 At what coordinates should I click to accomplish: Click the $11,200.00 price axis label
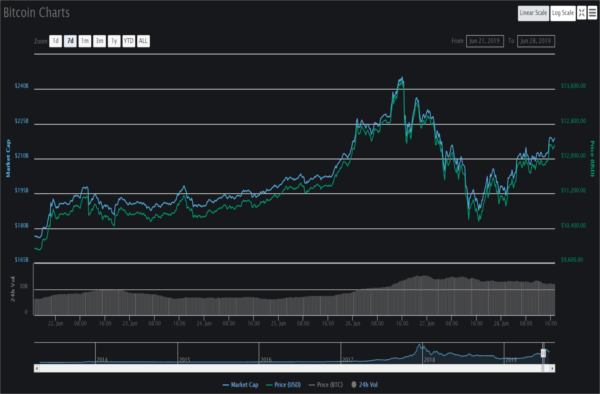coord(573,190)
